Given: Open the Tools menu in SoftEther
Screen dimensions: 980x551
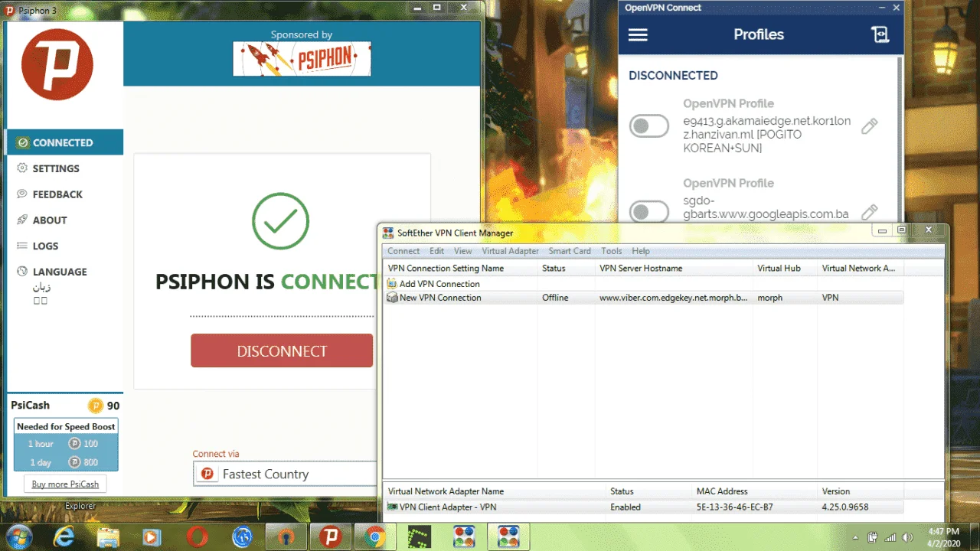Looking at the screenshot, I should pyautogui.click(x=612, y=251).
